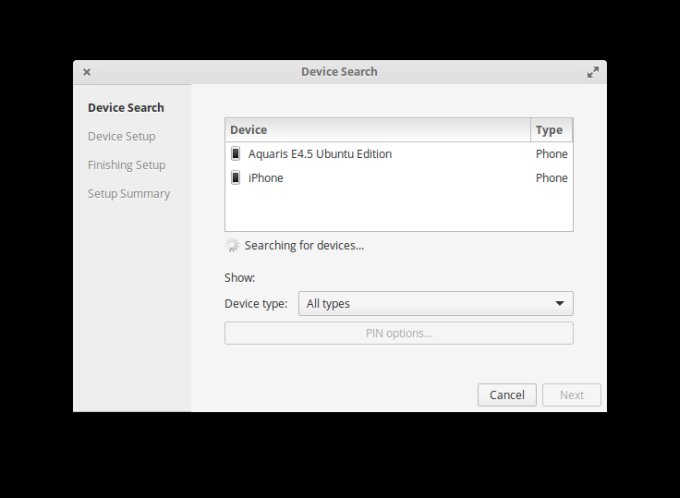The image size is (680, 498).
Task: Close the Device Search dialog
Action: tap(87, 72)
